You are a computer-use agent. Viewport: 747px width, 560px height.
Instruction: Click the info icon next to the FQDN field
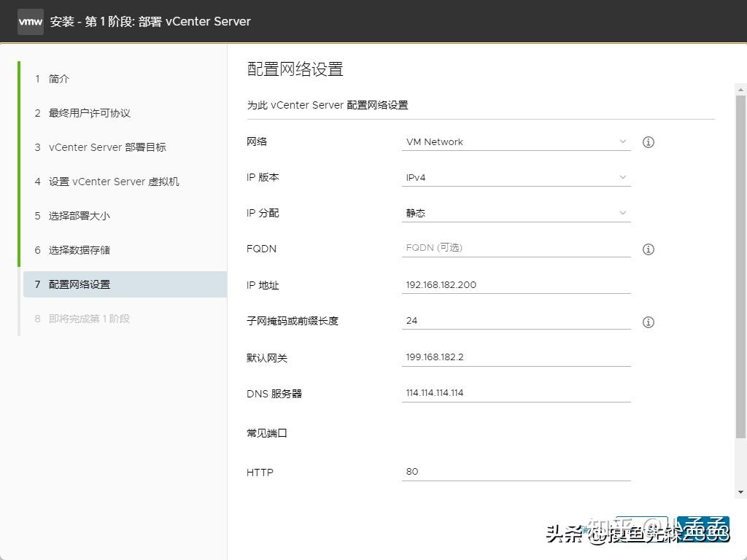648,249
